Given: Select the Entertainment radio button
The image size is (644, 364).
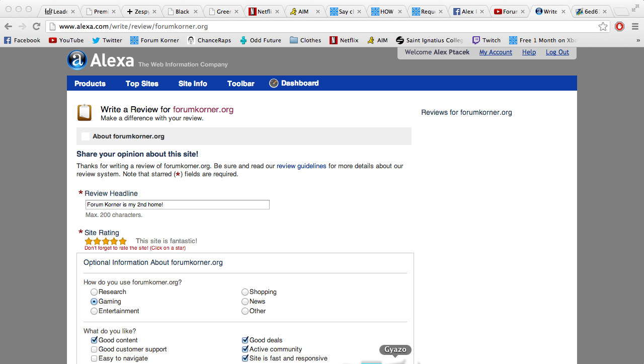Looking at the screenshot, I should click(94, 311).
